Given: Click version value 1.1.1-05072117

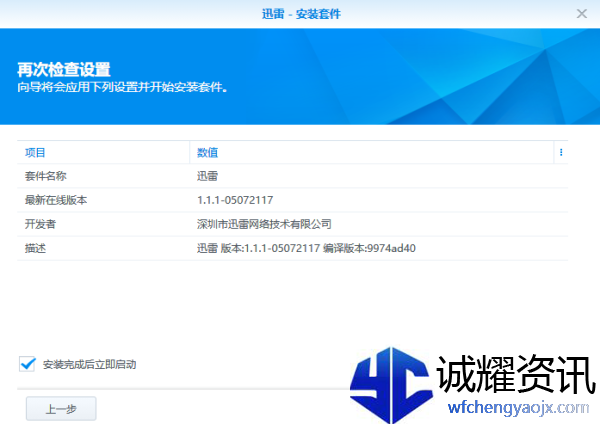Looking at the screenshot, I should click(x=235, y=200).
